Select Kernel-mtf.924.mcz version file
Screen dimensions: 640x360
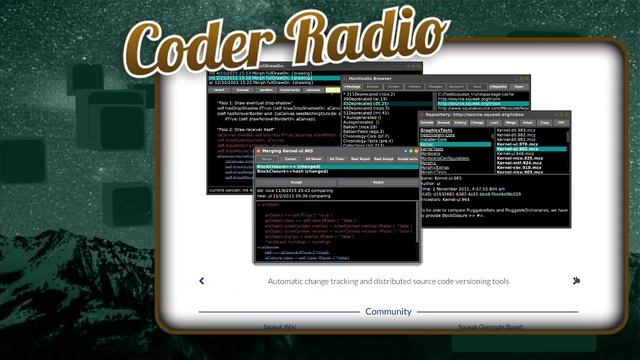click(x=519, y=163)
